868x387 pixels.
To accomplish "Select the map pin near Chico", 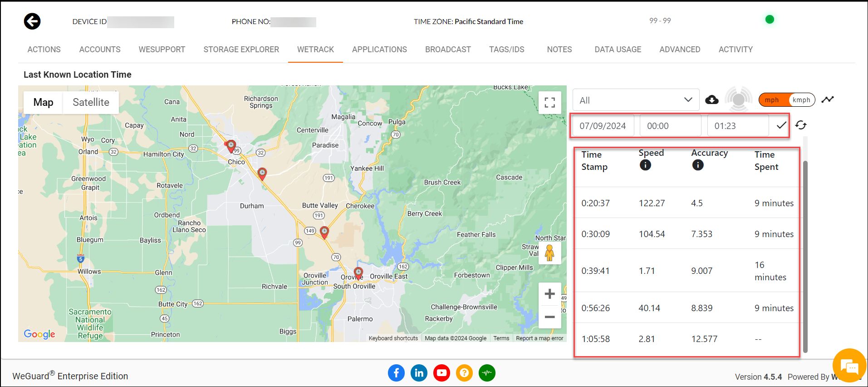I will click(x=231, y=146).
